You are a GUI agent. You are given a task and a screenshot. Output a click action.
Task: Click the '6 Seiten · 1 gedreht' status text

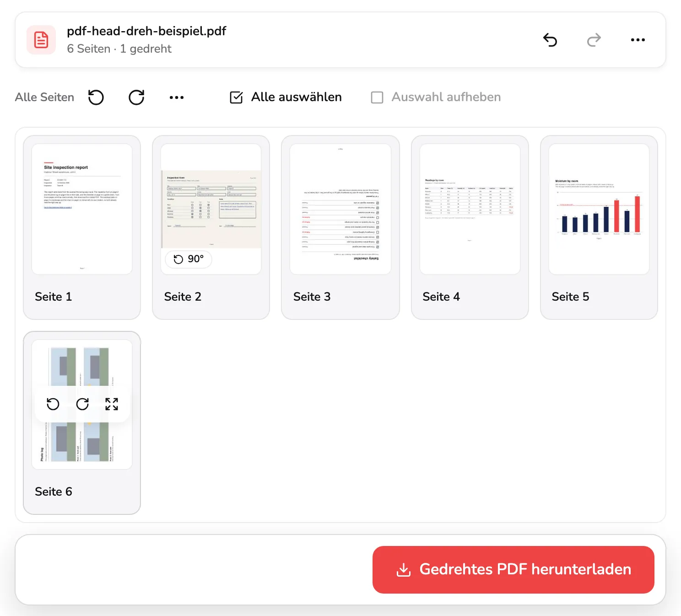click(x=119, y=49)
